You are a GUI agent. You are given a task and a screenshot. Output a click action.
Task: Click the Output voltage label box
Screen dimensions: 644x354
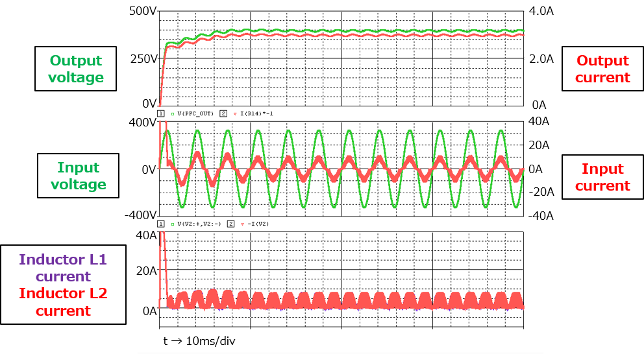pyautogui.click(x=76, y=69)
